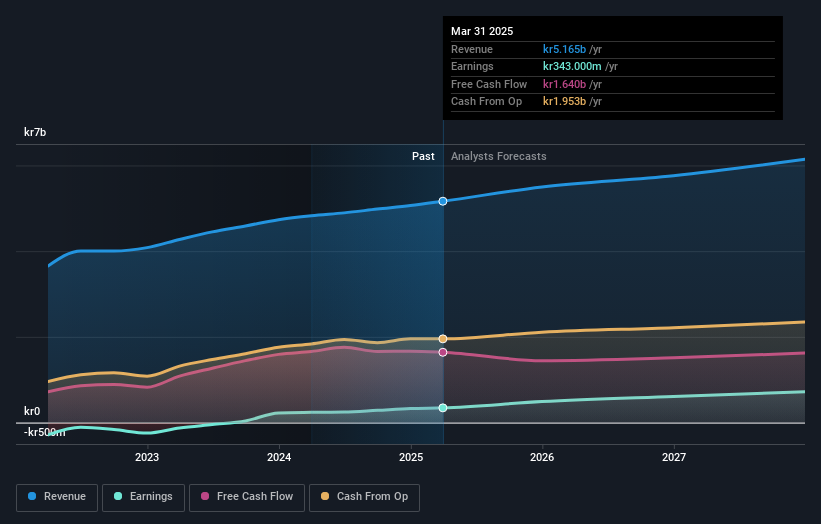
Task: Select the blue Revenue data point marker
Action: tap(443, 202)
